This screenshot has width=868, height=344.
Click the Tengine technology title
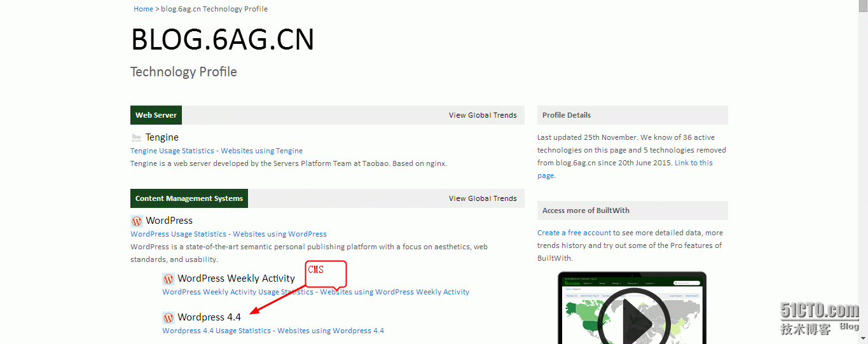pyautogui.click(x=162, y=137)
